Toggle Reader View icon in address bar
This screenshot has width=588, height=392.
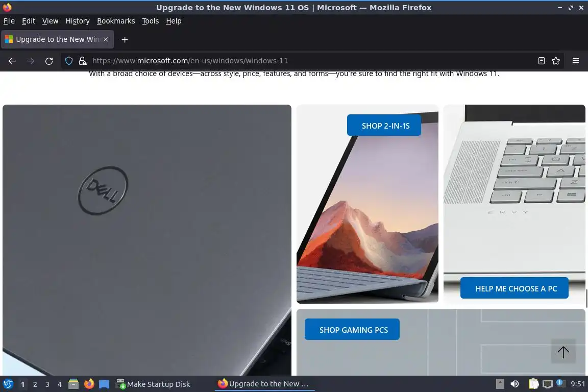coord(541,61)
